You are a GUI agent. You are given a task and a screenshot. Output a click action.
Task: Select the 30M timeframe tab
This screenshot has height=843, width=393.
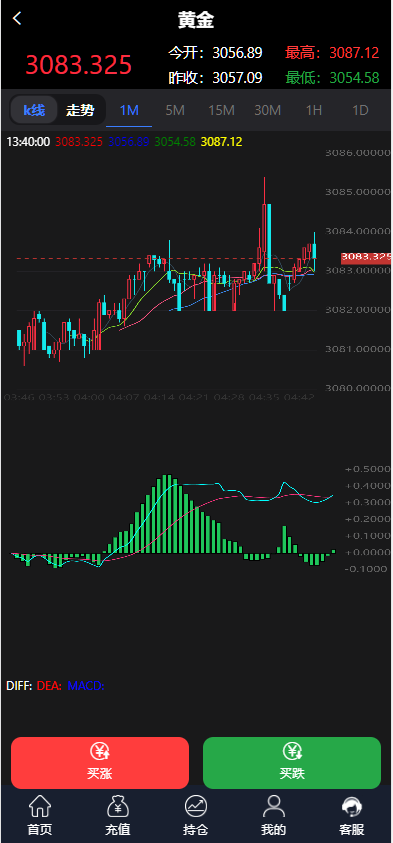[x=268, y=111]
